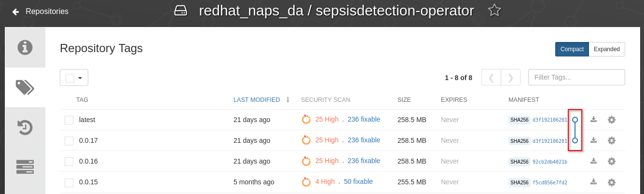Image resolution: width=644 pixels, height=194 pixels.
Task: Click the fetch tag icon for latest
Action: [x=594, y=120]
